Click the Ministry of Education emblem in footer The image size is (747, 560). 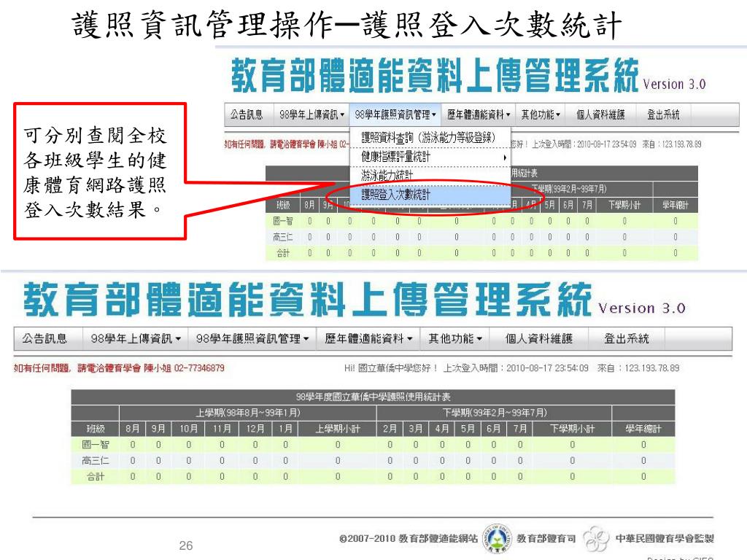point(498,539)
